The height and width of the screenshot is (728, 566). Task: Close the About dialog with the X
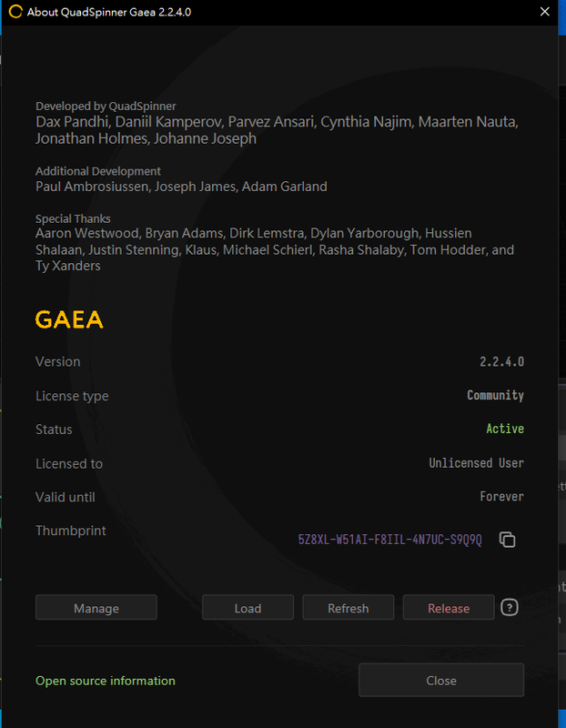pyautogui.click(x=545, y=12)
